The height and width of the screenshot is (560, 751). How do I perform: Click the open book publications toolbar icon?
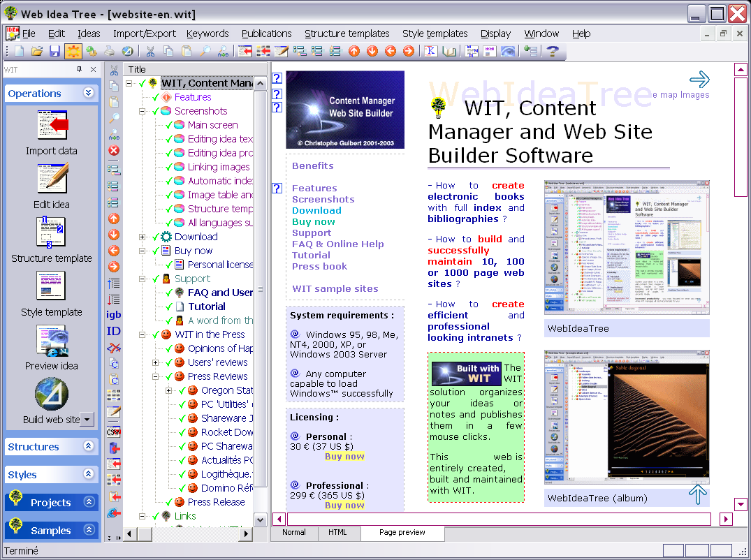click(x=449, y=51)
